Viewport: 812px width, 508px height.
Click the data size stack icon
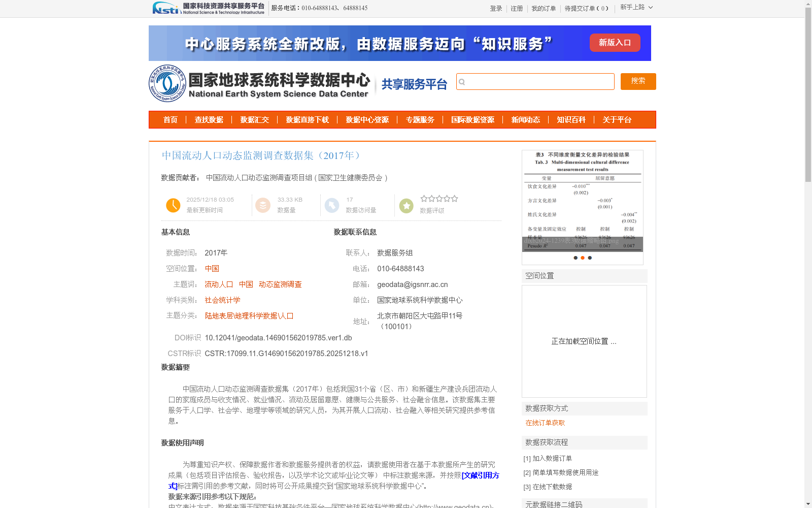pyautogui.click(x=263, y=205)
